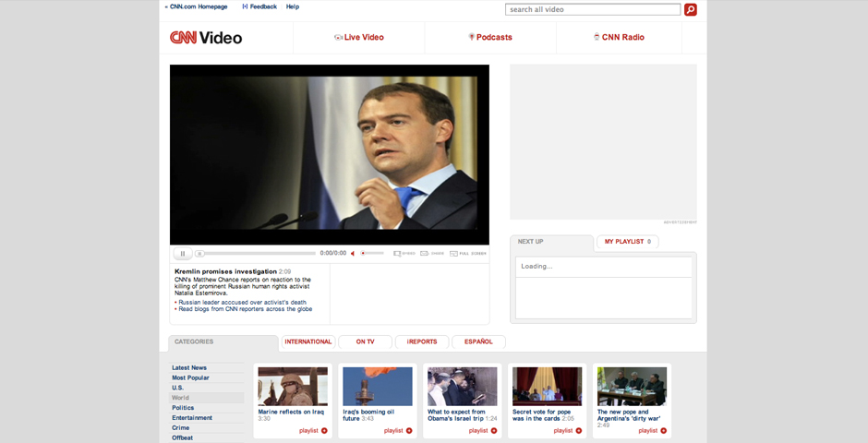Viewport: 868px width, 443px height.
Task: Click the 'Kremlin promises investigation' headline
Action: click(225, 271)
